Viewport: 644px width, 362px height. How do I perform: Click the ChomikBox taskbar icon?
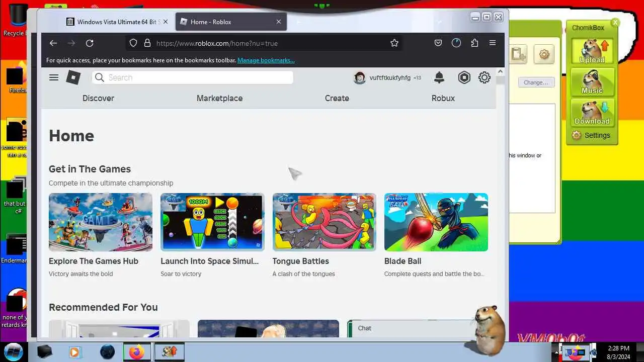[x=169, y=352]
